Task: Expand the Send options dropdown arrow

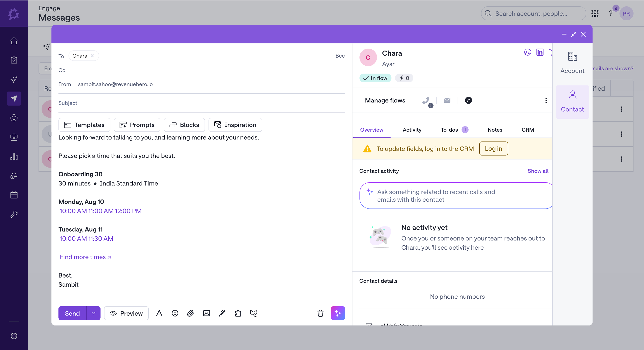Action: [93, 313]
